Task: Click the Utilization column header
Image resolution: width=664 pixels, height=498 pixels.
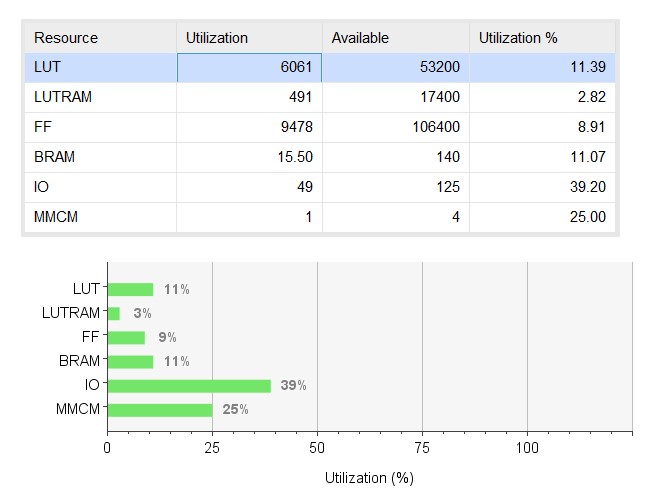Action: tap(249, 38)
